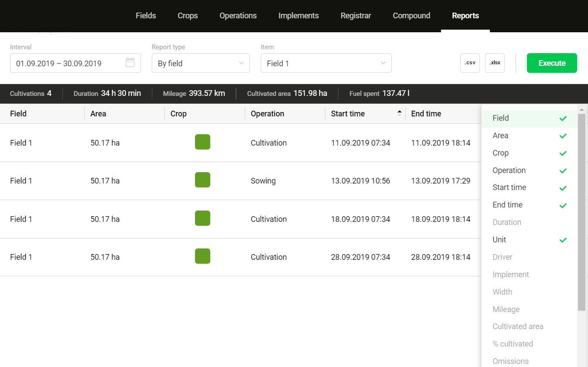Screen dimensions: 588x367
Task: Click the checkmark beside Operation column option
Action: point(563,170)
